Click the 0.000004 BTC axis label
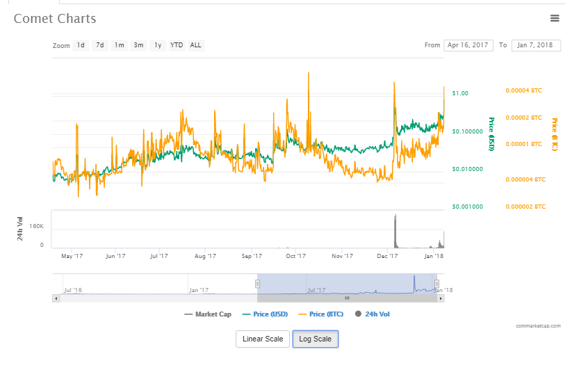Image resolution: width=588 pixels, height=370 pixels. 525,179
